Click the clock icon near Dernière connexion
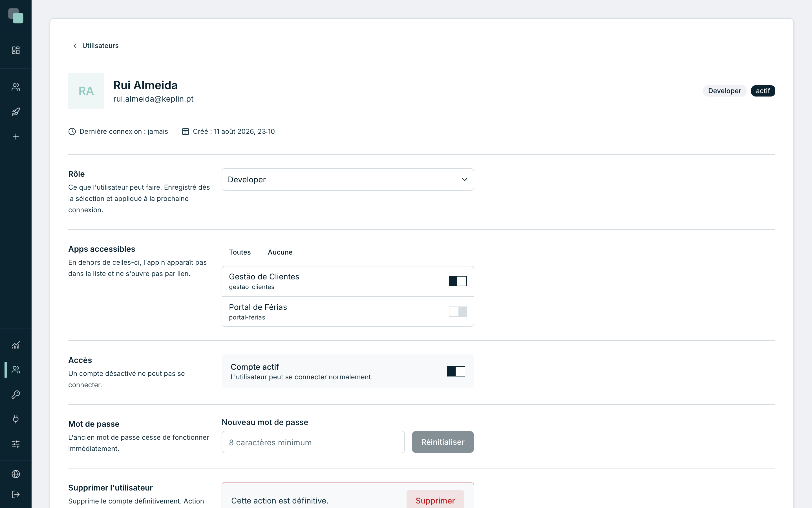This screenshot has width=812, height=508. click(x=72, y=131)
